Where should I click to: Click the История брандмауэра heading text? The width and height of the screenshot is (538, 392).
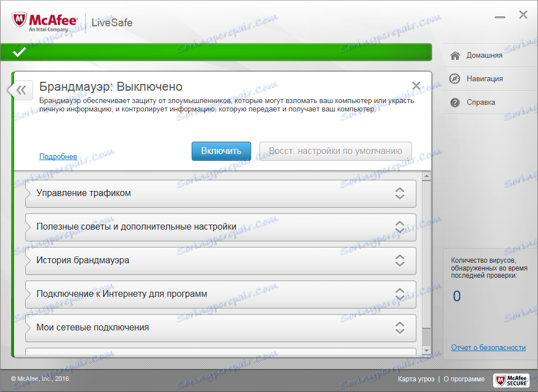coord(83,260)
